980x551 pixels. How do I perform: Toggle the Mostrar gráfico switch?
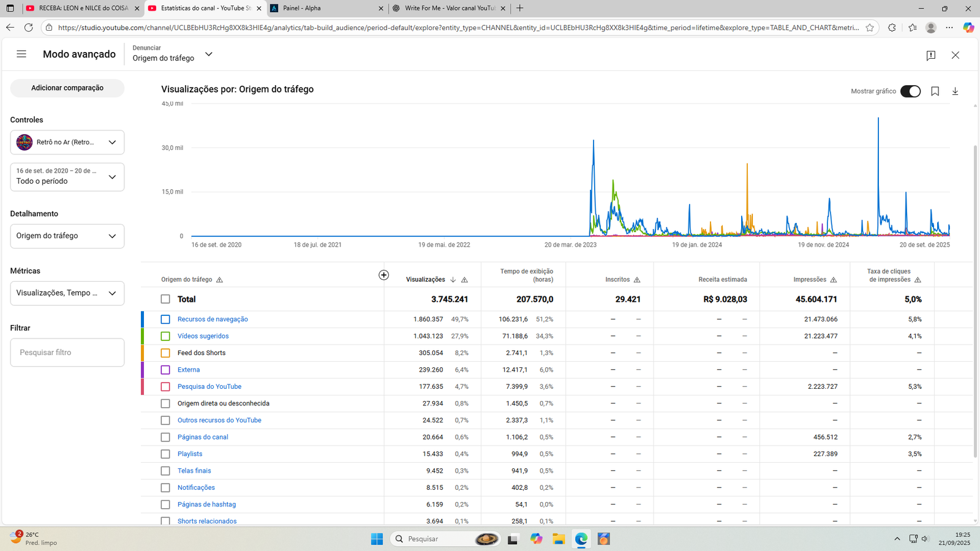(x=910, y=91)
